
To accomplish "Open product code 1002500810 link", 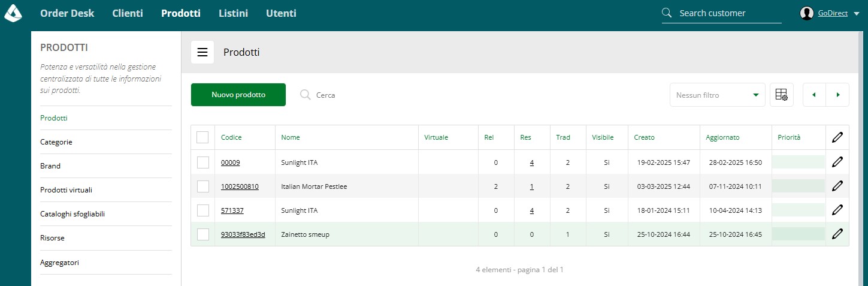I will point(240,186).
